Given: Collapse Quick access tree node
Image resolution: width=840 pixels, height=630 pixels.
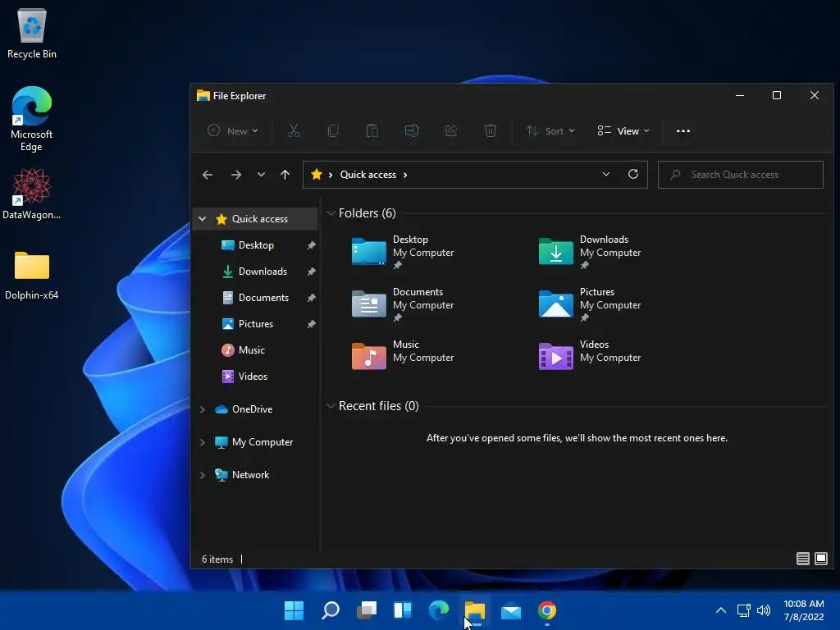Looking at the screenshot, I should (202, 218).
